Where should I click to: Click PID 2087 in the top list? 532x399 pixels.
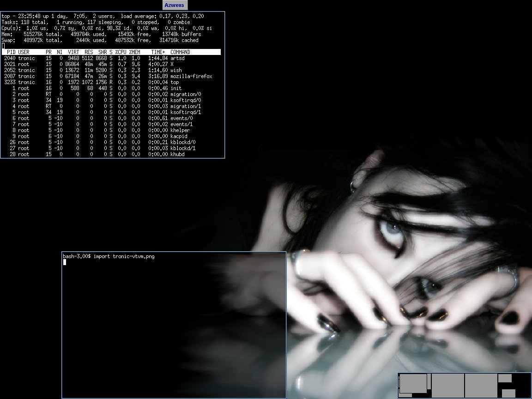pyautogui.click(x=10, y=76)
